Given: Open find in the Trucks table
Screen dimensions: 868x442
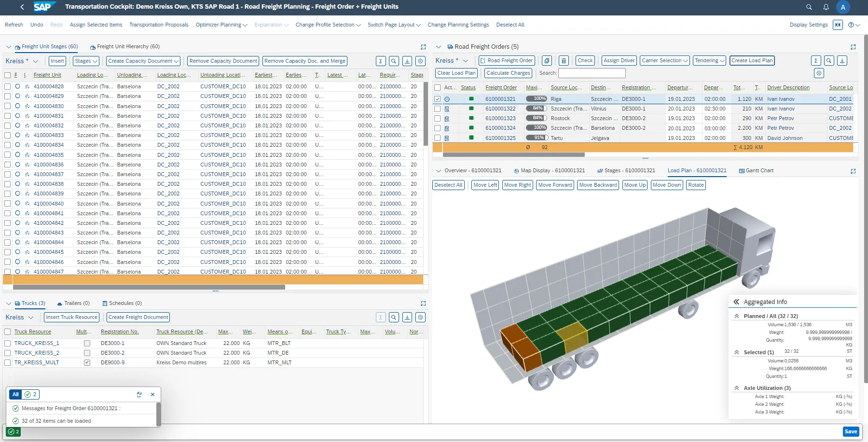Looking at the screenshot, I should coord(394,318).
